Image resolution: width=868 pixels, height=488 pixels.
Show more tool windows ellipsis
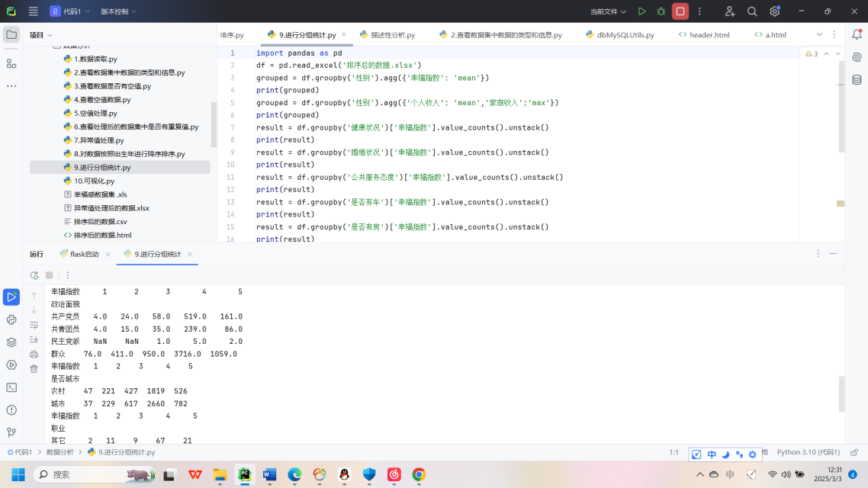[11, 86]
